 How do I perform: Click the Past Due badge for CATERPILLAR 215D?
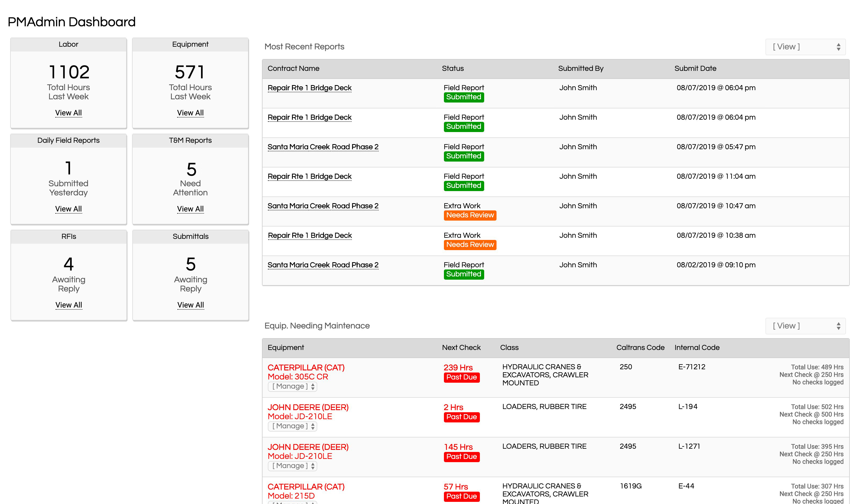point(461,496)
